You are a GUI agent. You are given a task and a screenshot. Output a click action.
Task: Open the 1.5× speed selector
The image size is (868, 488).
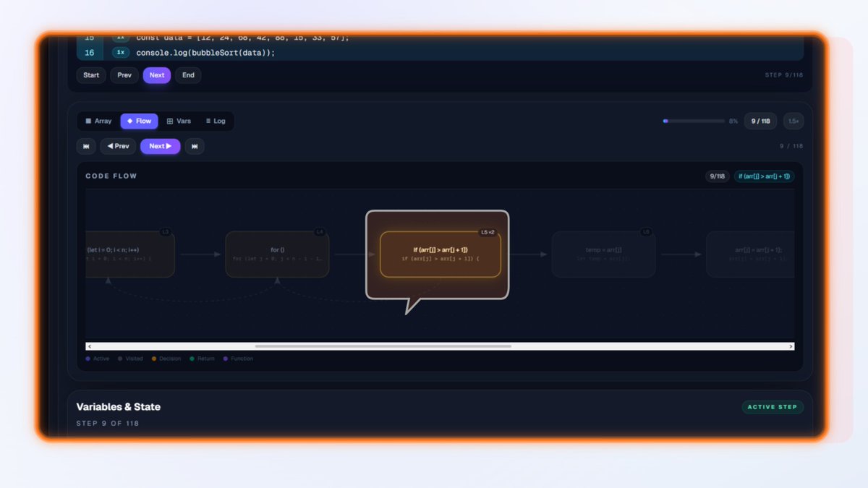click(x=793, y=121)
